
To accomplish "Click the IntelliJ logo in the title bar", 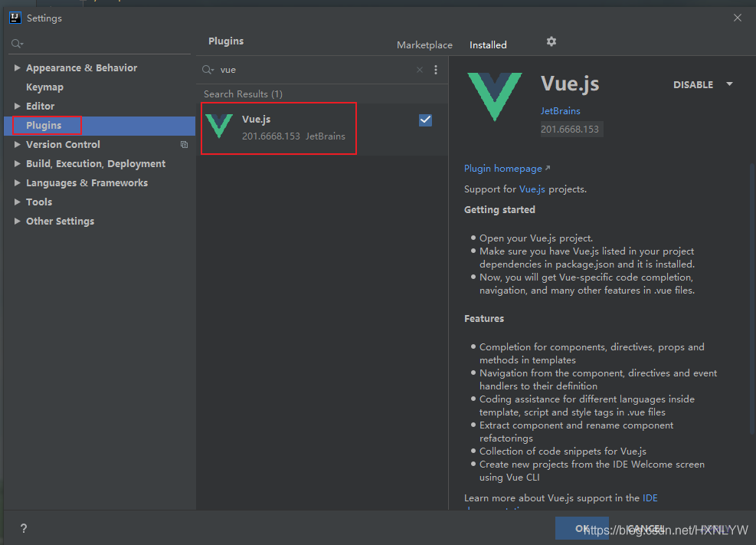I will [15, 18].
